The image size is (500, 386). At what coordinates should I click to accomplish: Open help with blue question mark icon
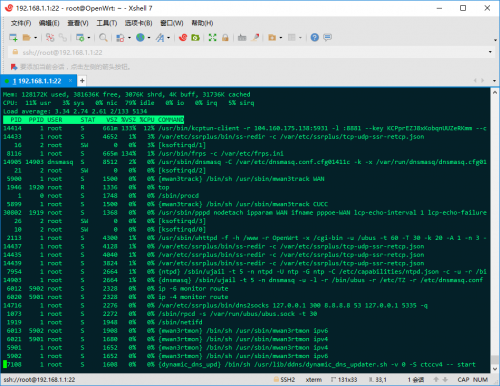point(315,38)
